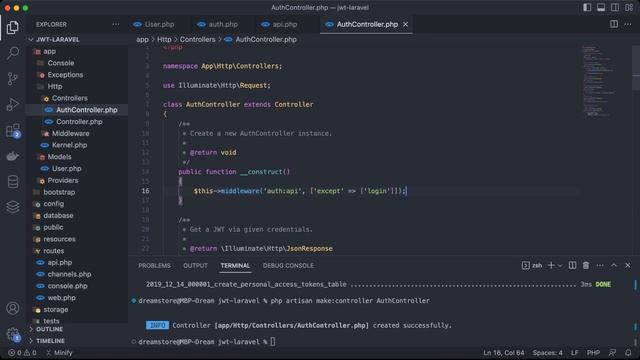Select the AuthController.php editor tab
Screen dimensions: 640x360
[x=367, y=24]
